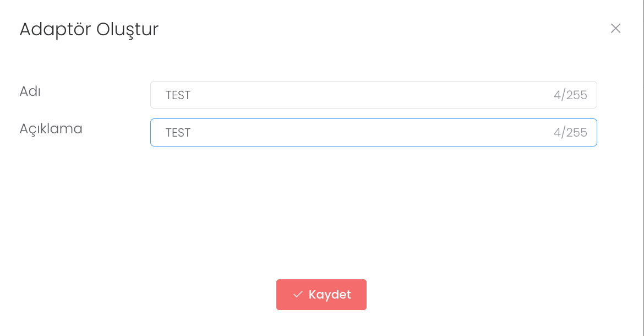This screenshot has width=644, height=336.
Task: Click the Adaptör Oluştur dialog title
Action: pos(89,29)
